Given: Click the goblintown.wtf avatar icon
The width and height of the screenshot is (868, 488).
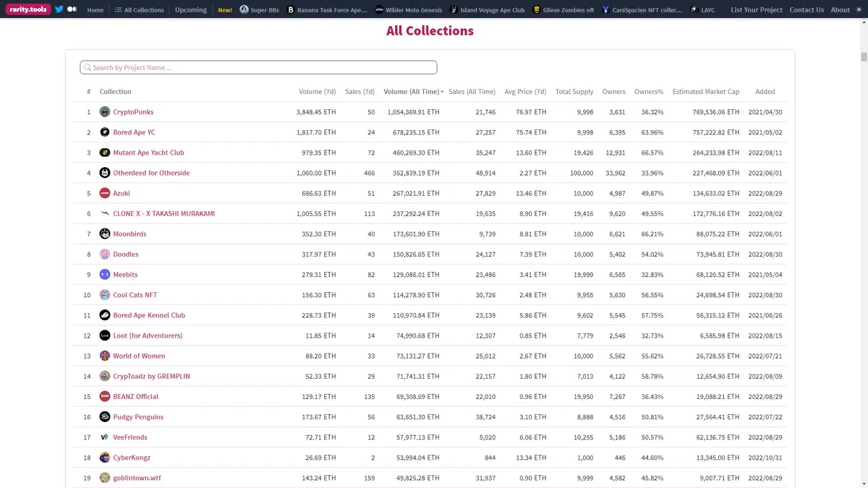Looking at the screenshot, I should coord(105,478).
